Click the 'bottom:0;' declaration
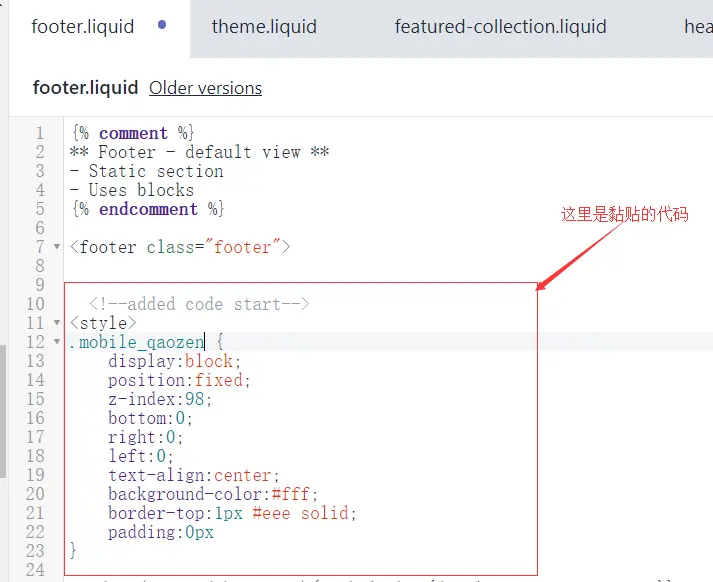Viewport: 713px width, 582px height. [151, 418]
